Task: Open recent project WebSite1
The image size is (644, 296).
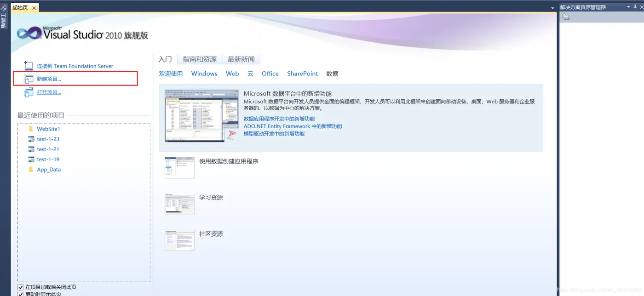Action: click(49, 129)
